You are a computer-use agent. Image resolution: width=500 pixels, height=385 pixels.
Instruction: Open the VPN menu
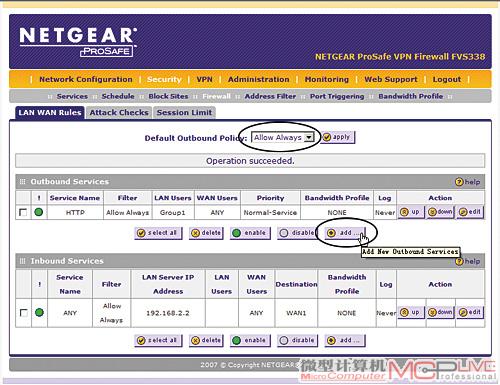click(x=204, y=79)
